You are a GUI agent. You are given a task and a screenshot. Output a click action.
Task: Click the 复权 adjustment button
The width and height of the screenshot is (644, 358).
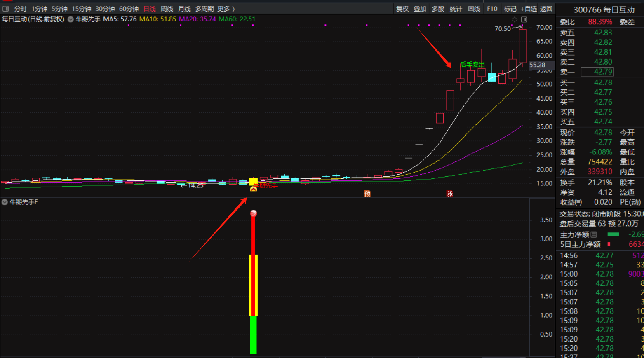(x=402, y=9)
